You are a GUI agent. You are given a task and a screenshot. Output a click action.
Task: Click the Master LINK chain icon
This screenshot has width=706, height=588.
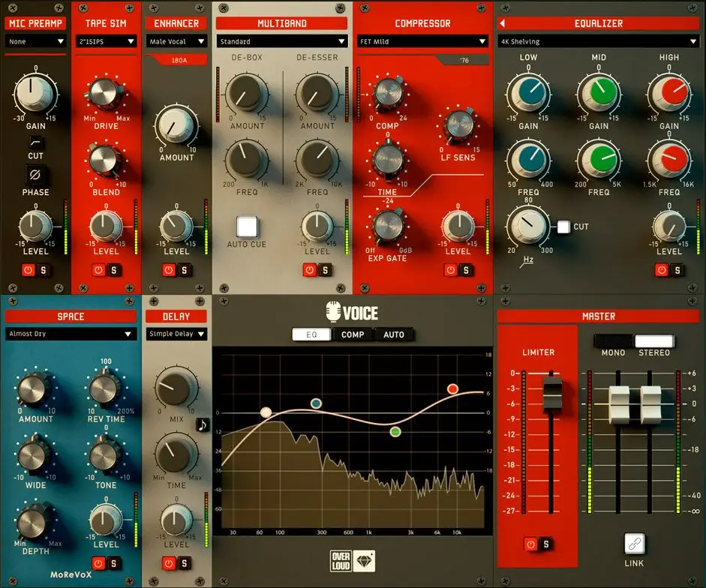click(634, 544)
